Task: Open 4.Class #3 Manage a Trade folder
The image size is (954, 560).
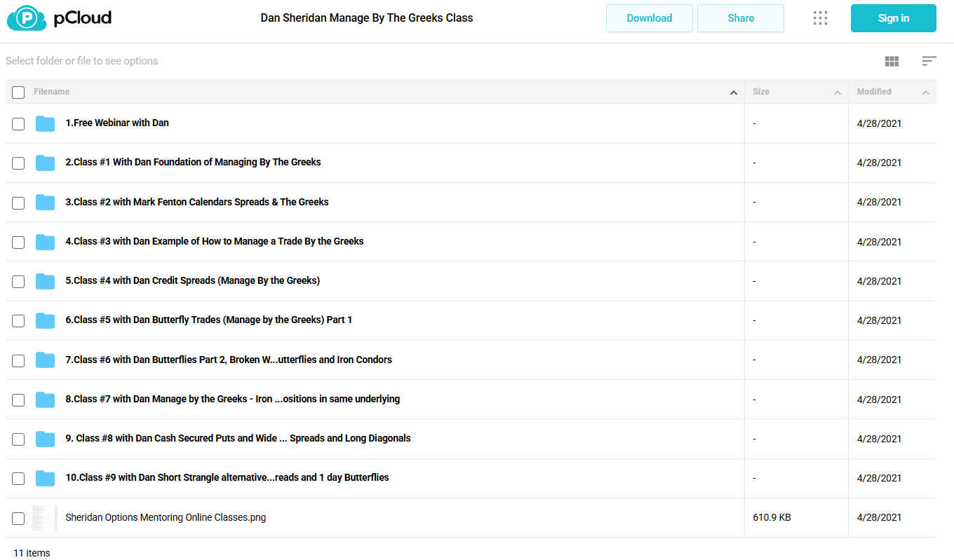Action: point(215,241)
